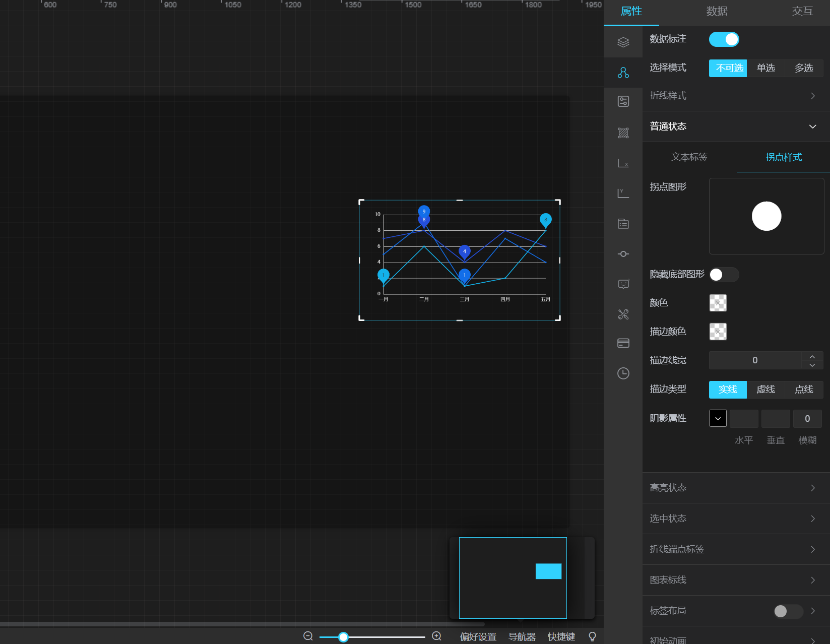Pick the 颜色 fill color swatch
Image resolution: width=830 pixels, height=644 pixels.
[718, 303]
